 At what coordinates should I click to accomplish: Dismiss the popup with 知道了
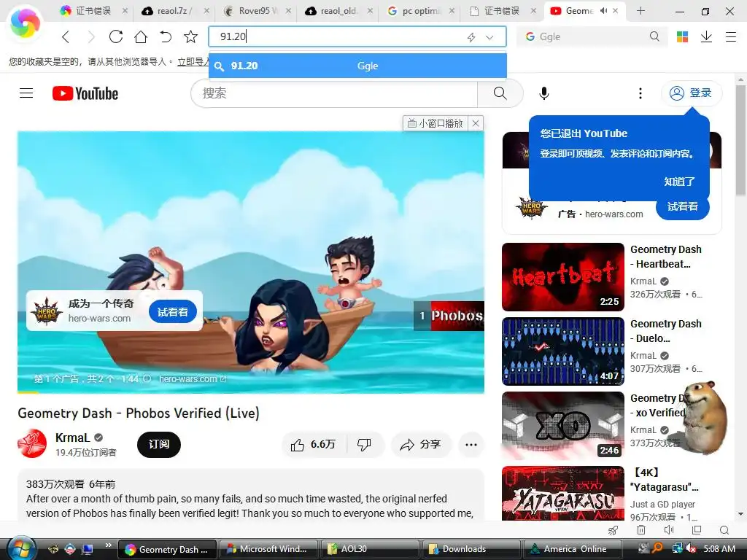(679, 182)
